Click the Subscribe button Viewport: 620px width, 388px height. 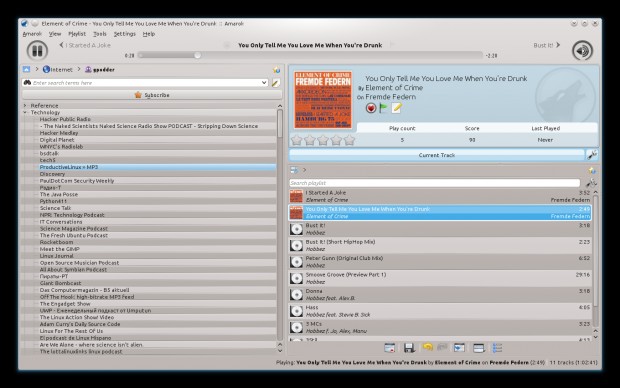click(152, 95)
